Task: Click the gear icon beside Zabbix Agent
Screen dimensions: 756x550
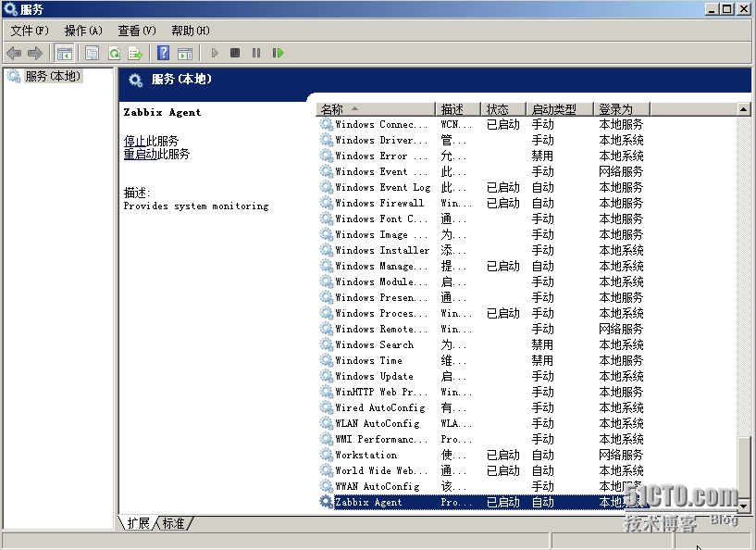Action: click(327, 502)
